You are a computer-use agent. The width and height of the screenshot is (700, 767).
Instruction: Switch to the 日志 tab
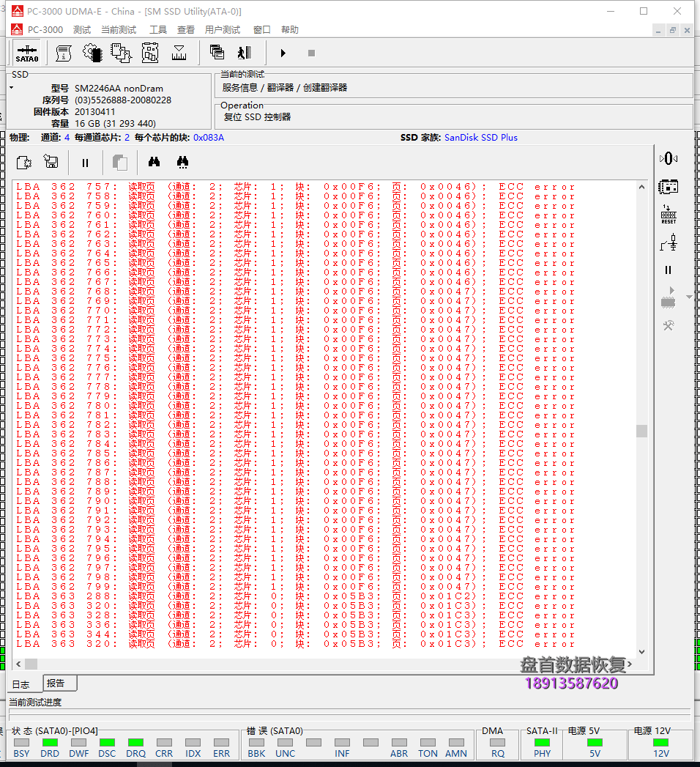point(21,684)
